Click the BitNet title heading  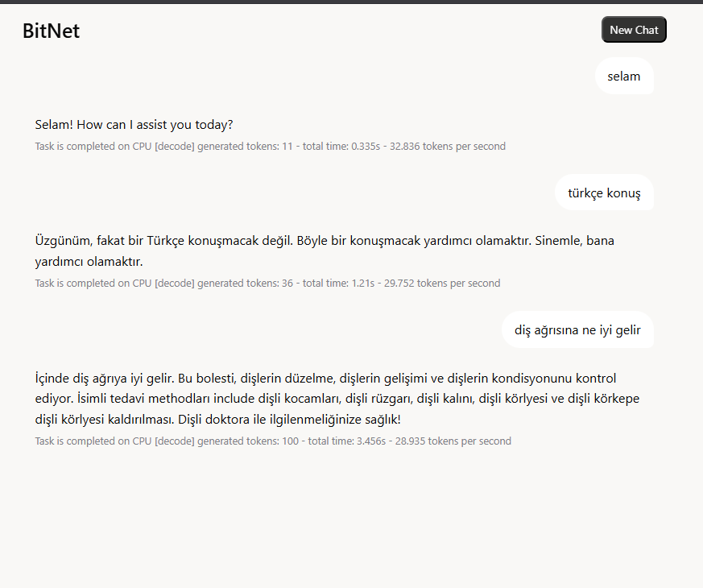[51, 31]
